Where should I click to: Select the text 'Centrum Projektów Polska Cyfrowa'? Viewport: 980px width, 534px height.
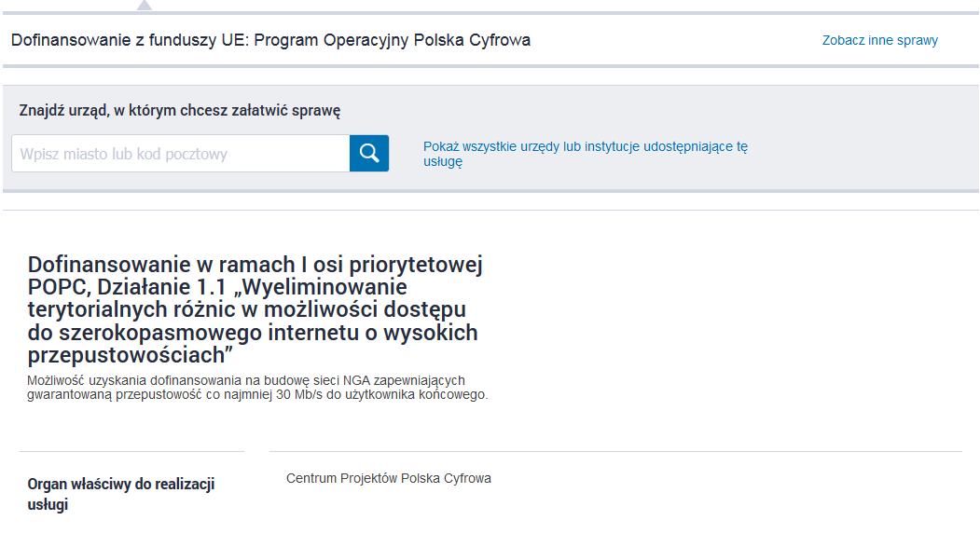point(389,478)
